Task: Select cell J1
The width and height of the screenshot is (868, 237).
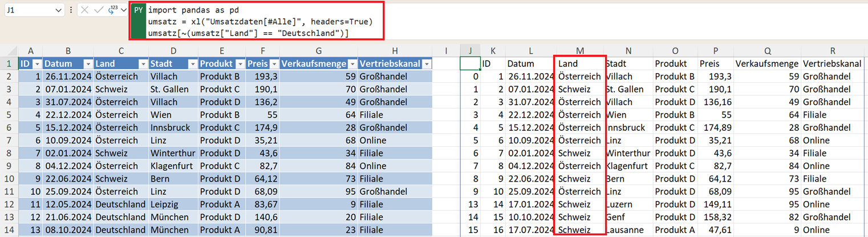Action: click(x=470, y=64)
